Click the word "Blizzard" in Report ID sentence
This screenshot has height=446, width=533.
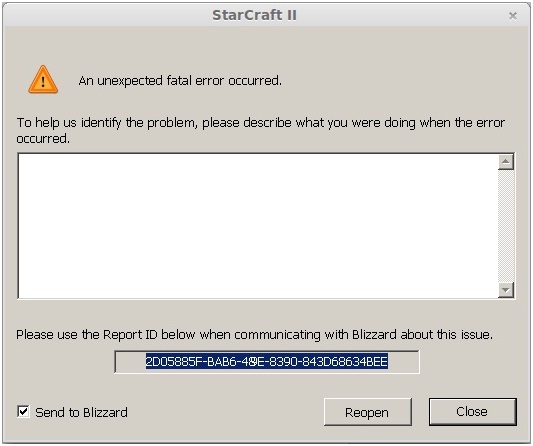(374, 335)
